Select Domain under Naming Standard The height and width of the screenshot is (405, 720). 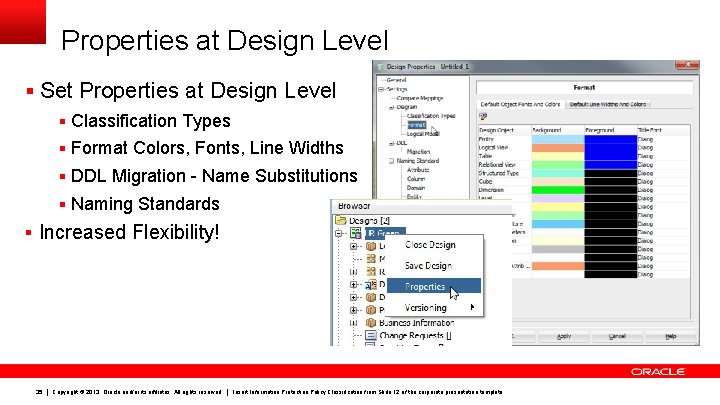[x=416, y=188]
